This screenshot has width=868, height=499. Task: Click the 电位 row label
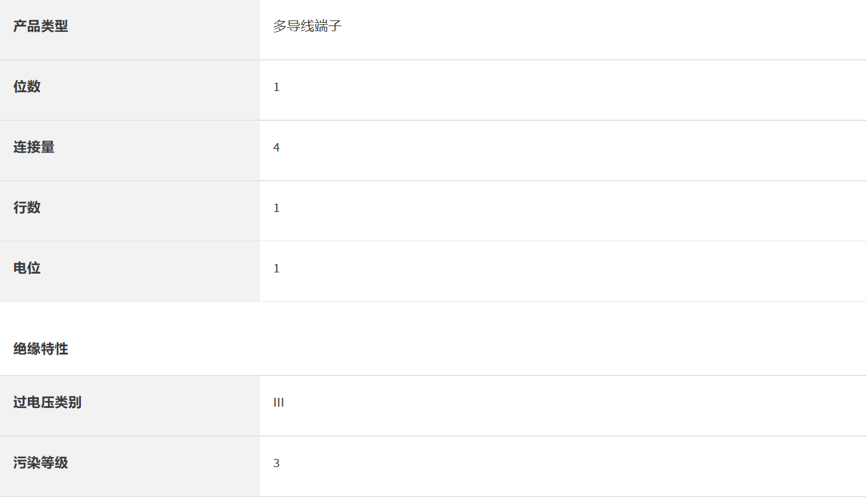coord(27,268)
